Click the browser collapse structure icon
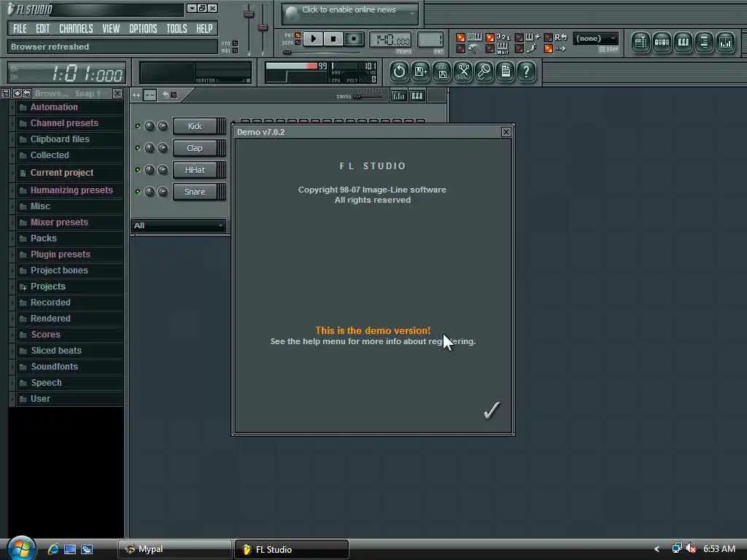The height and width of the screenshot is (560, 747). click(x=17, y=93)
